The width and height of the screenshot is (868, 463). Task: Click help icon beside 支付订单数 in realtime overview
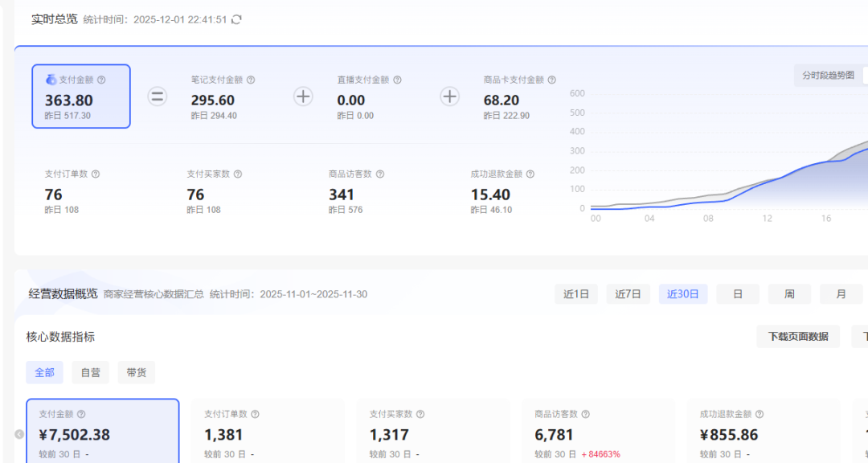pyautogui.click(x=96, y=174)
